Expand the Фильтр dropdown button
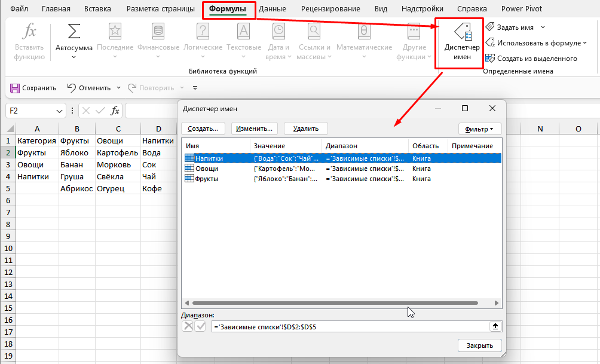Viewport: 600px width, 364px height. click(x=479, y=129)
